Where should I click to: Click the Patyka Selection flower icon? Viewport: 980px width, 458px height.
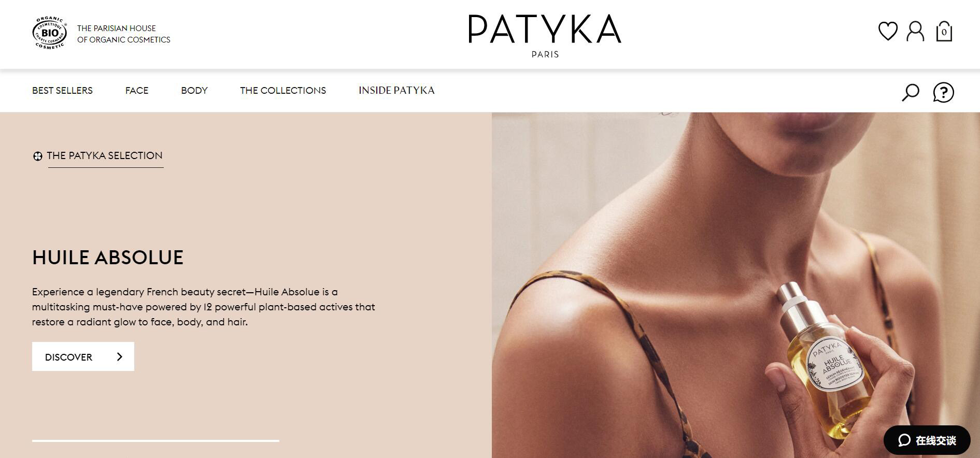click(x=37, y=156)
